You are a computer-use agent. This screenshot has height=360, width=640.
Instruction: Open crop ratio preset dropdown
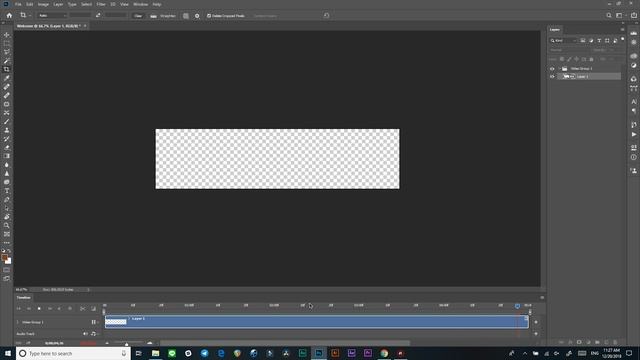coord(52,16)
